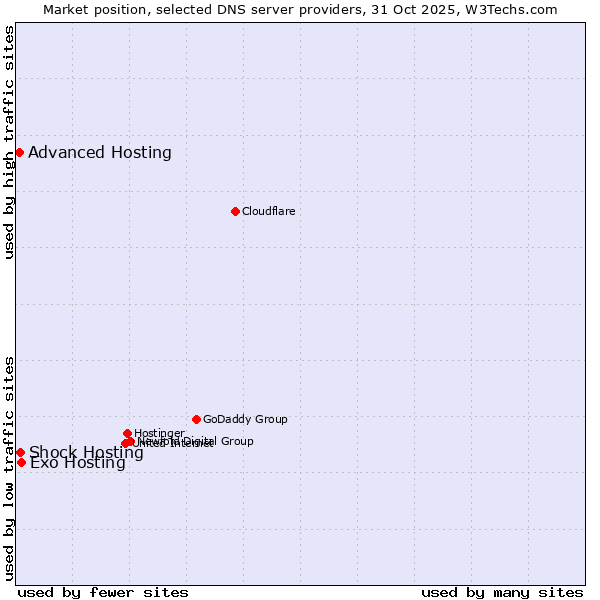The image size is (600, 600).
Task: Click the red GoDaddy Group data point
Action: [x=196, y=419]
